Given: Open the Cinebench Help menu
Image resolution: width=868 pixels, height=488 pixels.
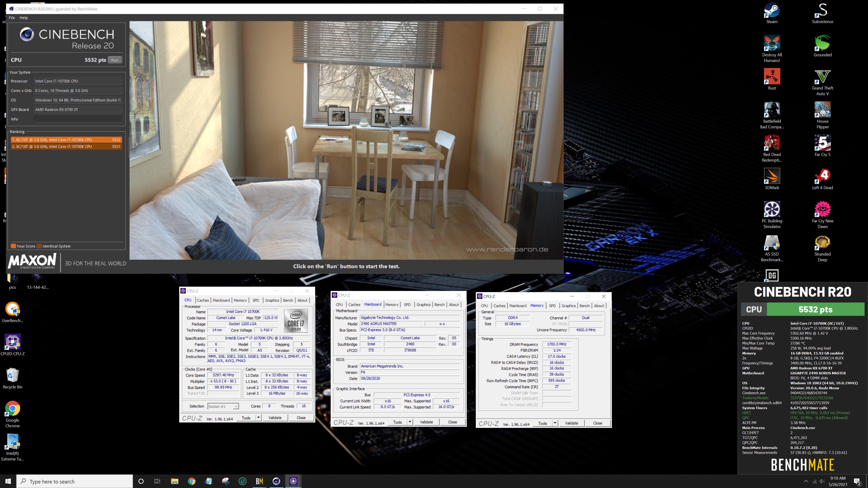Looking at the screenshot, I should tap(24, 18).
